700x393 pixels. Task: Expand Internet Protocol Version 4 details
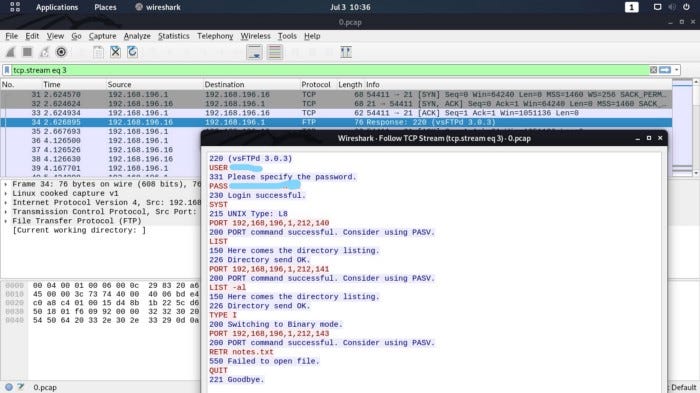[6, 203]
